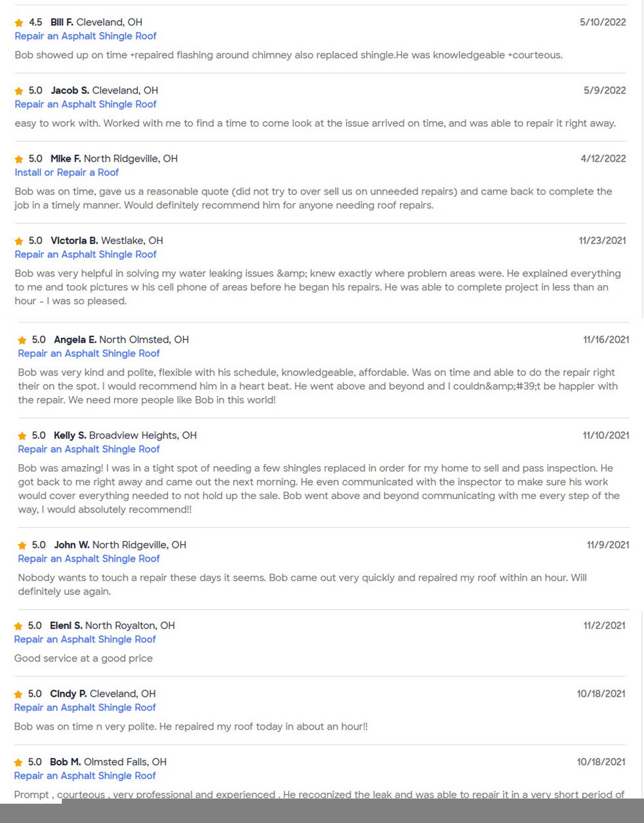Click Eleni S.'s Repair an Asphalt Shingle Roof link
Image resolution: width=644 pixels, height=823 pixels.
pyautogui.click(x=85, y=639)
